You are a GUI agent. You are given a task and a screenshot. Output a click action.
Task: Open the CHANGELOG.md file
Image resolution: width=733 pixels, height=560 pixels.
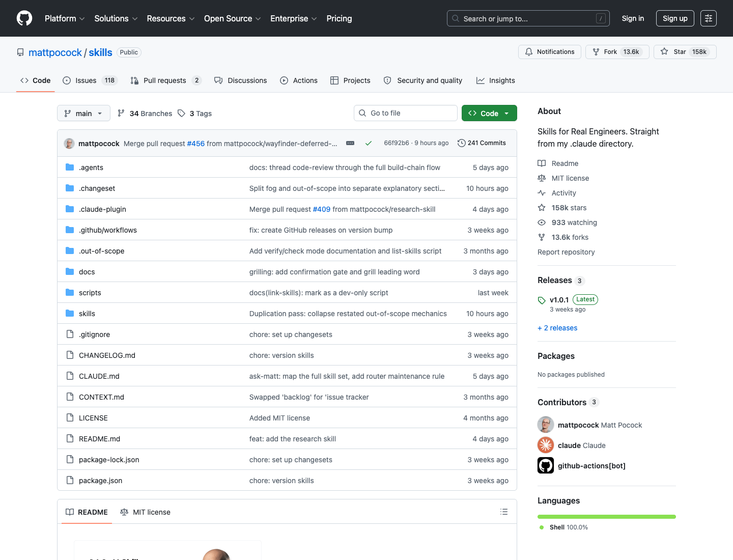coord(107,355)
